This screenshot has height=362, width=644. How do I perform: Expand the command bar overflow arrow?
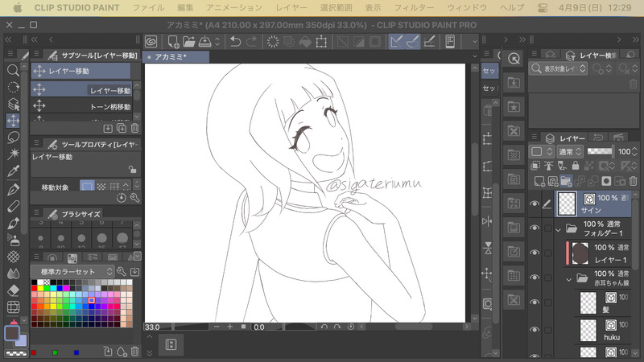475,42
